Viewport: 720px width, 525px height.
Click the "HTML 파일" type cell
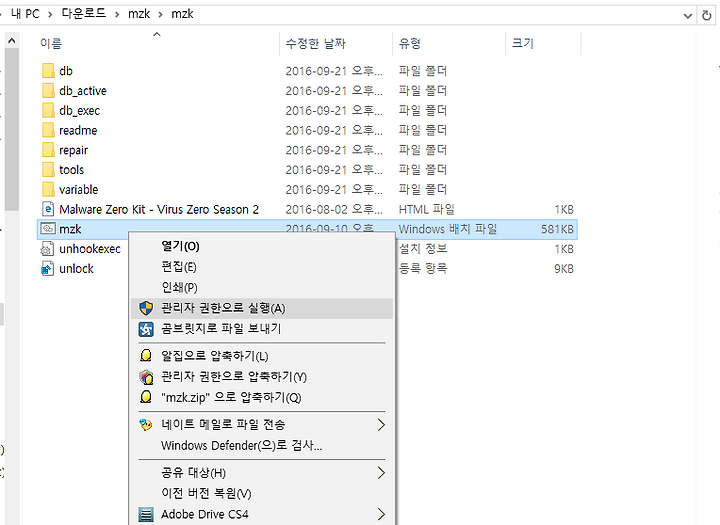[426, 209]
